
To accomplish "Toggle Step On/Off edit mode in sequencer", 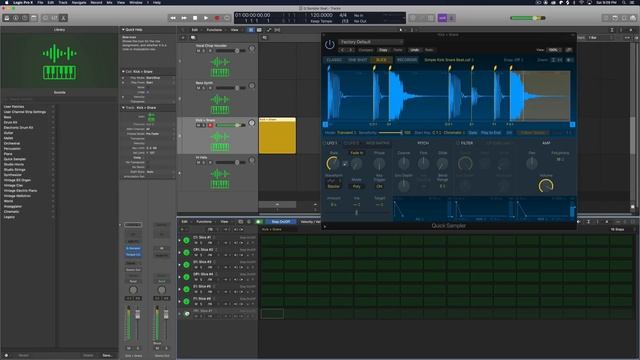I will click(x=281, y=222).
